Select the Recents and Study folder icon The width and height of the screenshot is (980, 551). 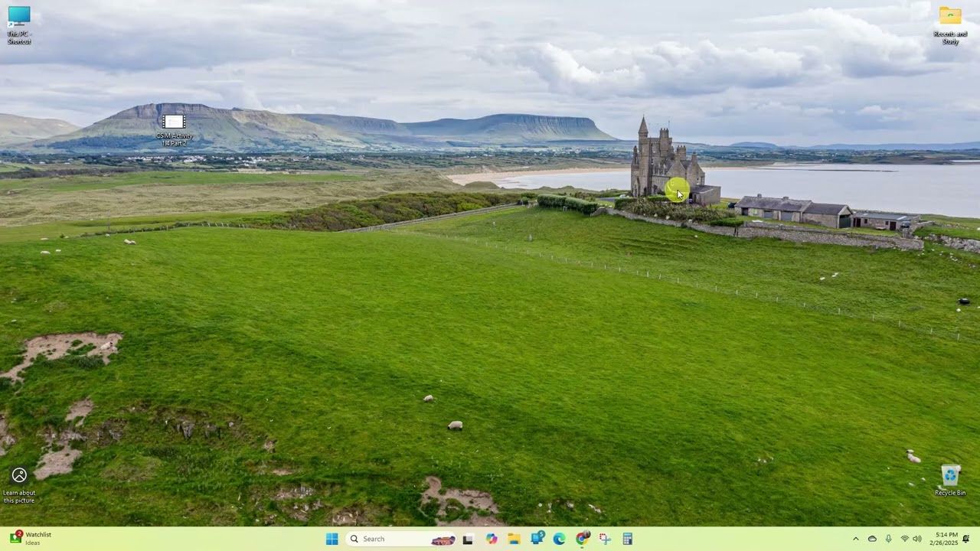click(950, 24)
